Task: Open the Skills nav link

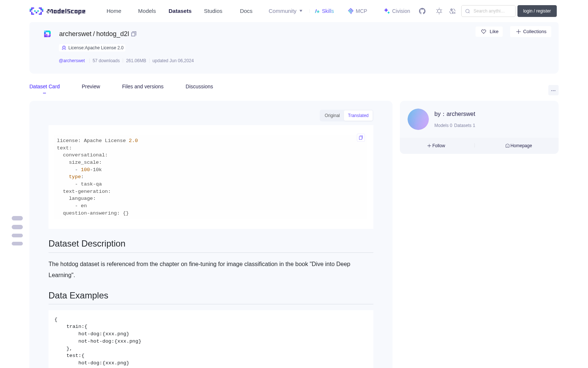Action: (325, 11)
